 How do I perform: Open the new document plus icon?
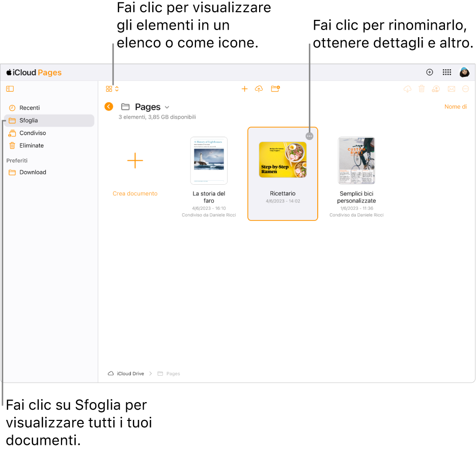[x=244, y=89]
